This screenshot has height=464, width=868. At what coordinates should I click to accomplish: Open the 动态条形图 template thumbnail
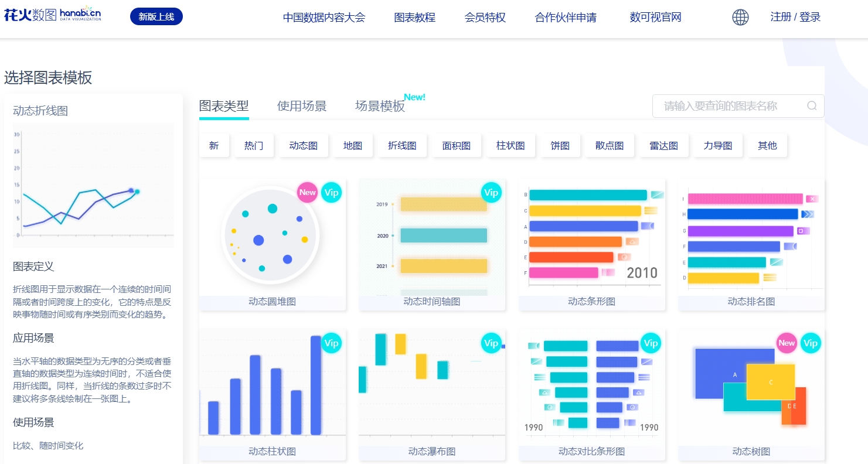[x=592, y=237]
